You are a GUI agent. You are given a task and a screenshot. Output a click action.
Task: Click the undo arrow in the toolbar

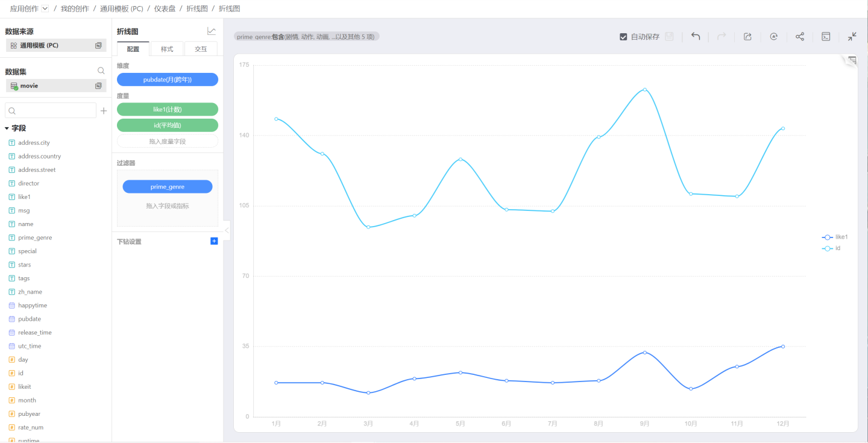[x=696, y=37]
